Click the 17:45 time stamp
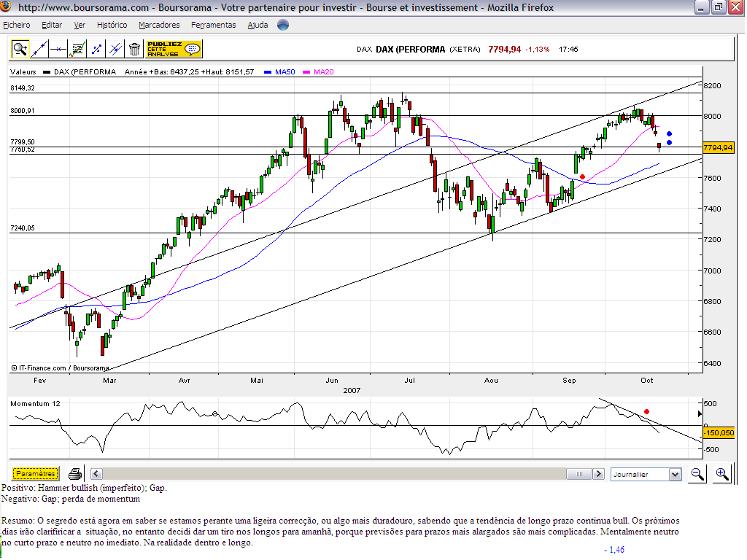 click(x=568, y=50)
